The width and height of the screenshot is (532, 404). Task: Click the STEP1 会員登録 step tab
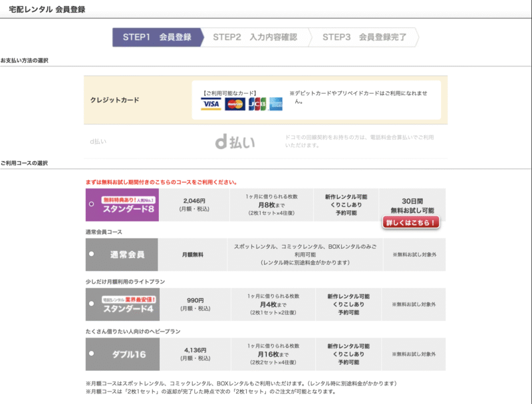pyautogui.click(x=156, y=37)
